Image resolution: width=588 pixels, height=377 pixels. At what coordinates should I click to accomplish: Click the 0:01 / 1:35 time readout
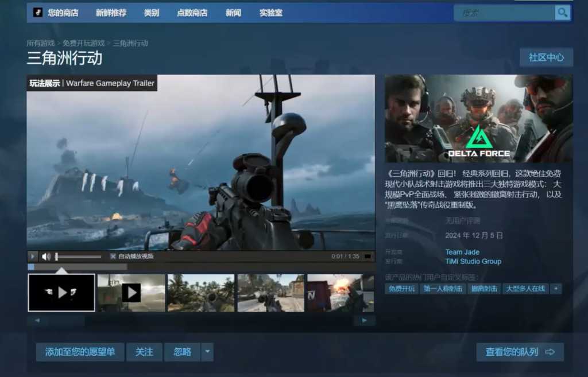[x=345, y=256]
